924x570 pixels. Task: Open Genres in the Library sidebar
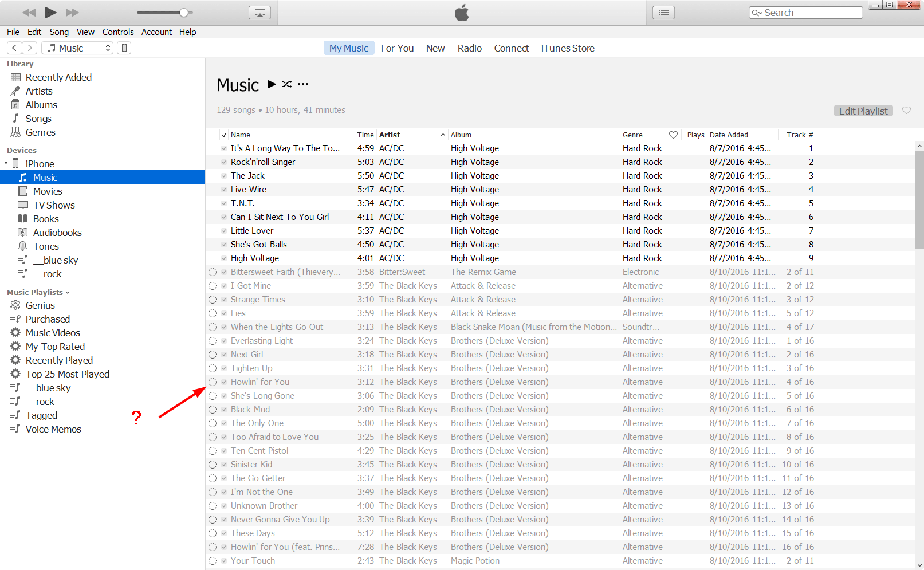pos(40,132)
